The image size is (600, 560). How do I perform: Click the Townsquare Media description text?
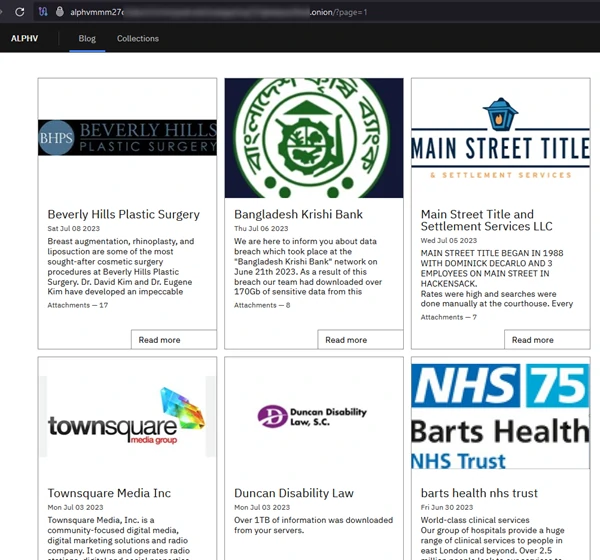119,538
